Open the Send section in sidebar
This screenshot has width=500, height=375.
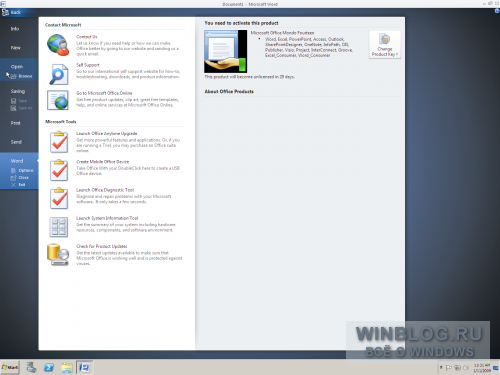point(16,142)
